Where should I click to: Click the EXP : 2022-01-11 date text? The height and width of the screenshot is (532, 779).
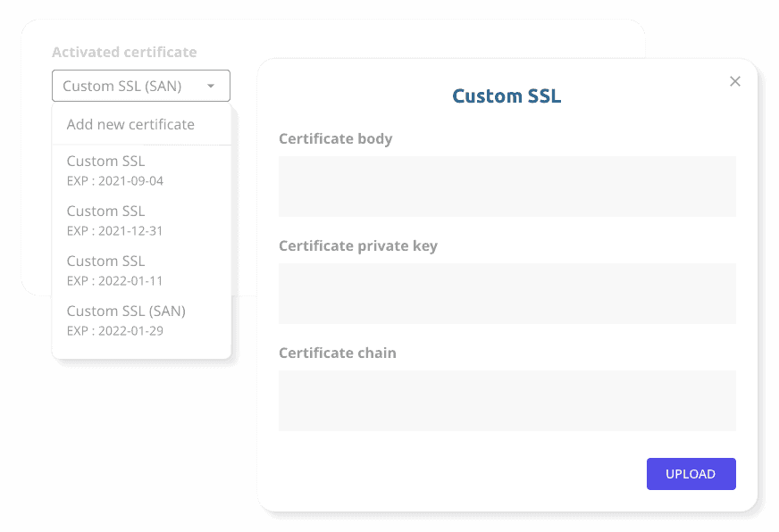point(114,281)
